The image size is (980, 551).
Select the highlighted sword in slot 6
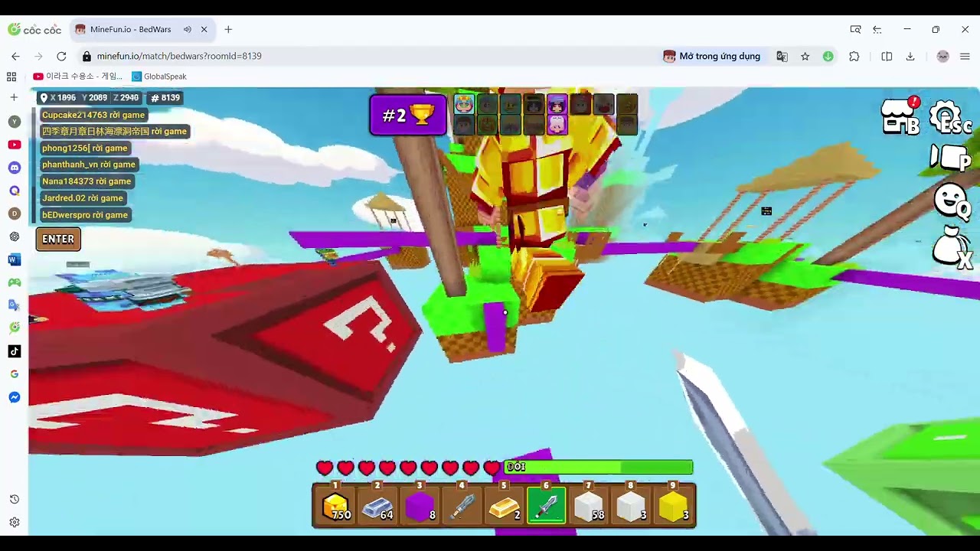tap(546, 506)
